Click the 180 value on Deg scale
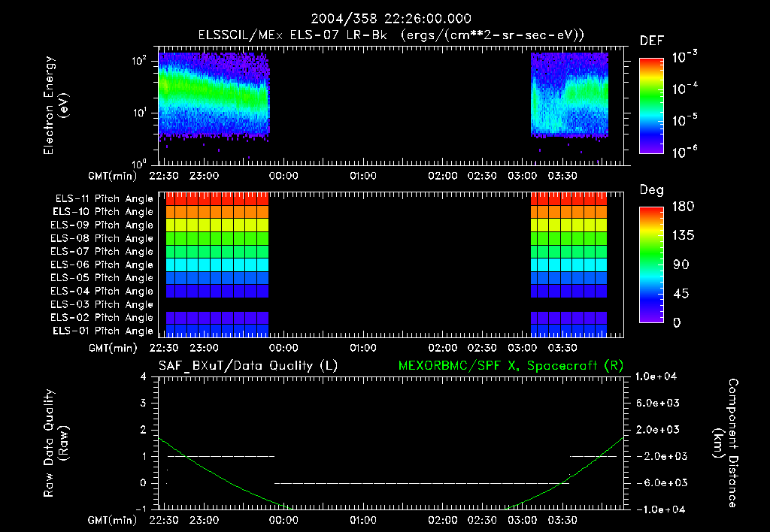Viewport: 770px width, 532px height. click(x=683, y=206)
